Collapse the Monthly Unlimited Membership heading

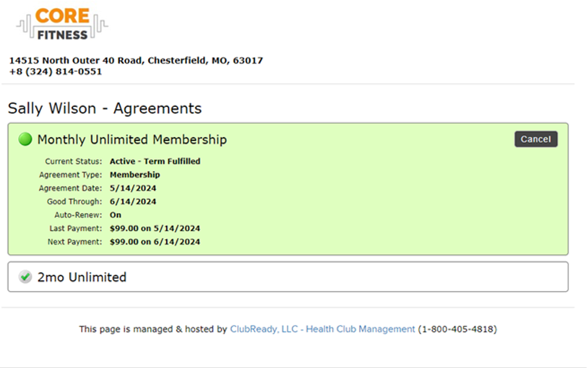(x=132, y=139)
